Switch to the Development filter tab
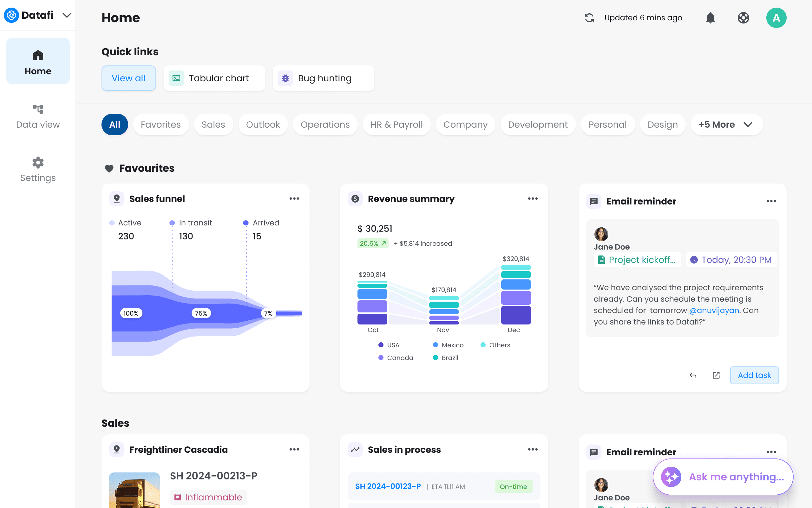This screenshot has height=508, width=812. 538,125
